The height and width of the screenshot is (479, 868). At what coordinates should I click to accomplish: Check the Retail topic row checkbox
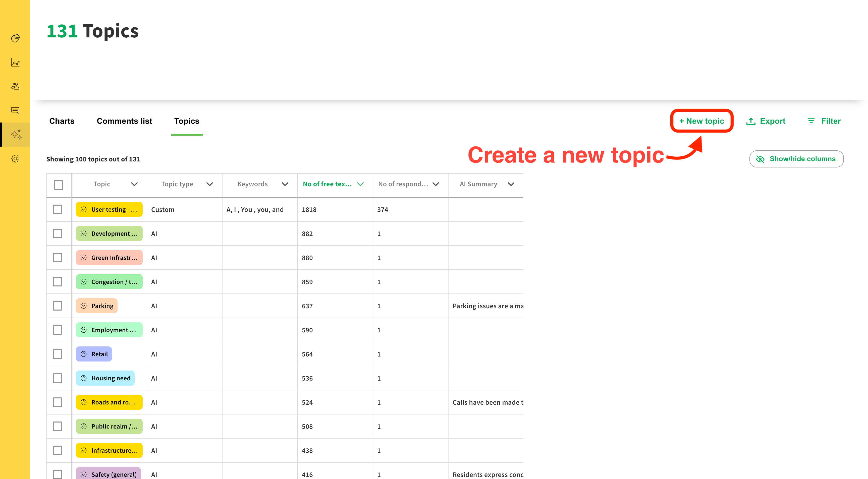[58, 354]
